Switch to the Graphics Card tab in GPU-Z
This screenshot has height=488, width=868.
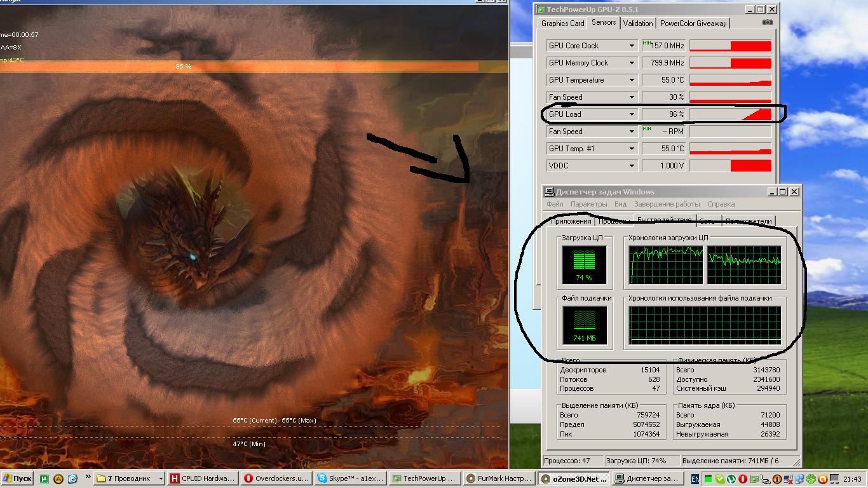coord(562,24)
